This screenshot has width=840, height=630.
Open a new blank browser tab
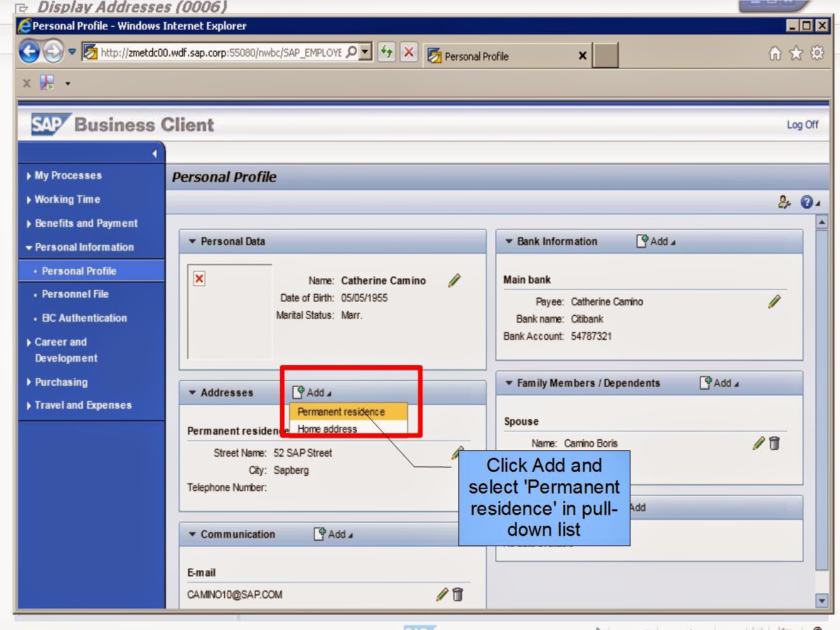coord(606,56)
